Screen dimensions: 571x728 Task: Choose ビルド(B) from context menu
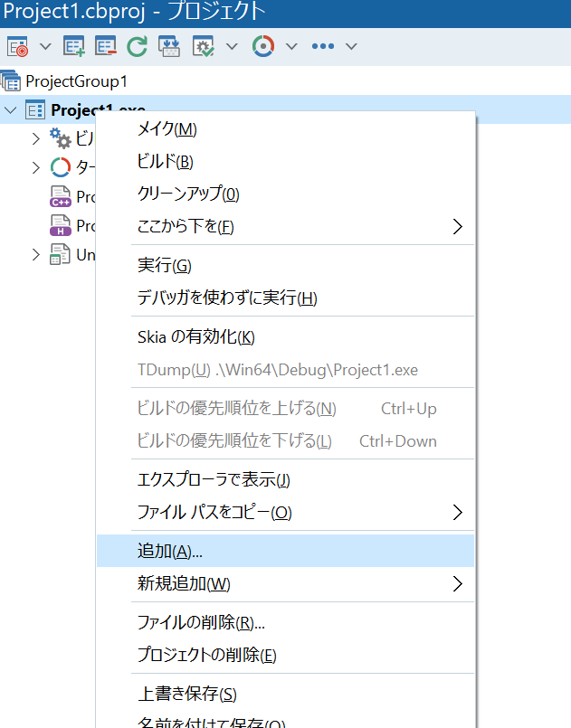tap(165, 162)
